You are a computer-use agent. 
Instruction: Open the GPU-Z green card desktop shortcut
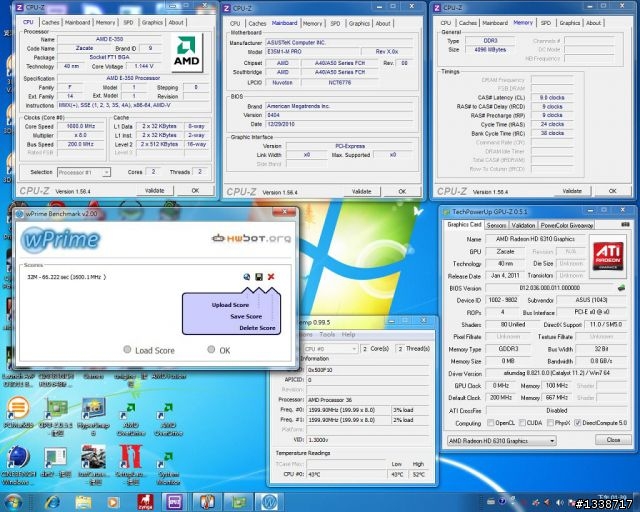pos(56,416)
